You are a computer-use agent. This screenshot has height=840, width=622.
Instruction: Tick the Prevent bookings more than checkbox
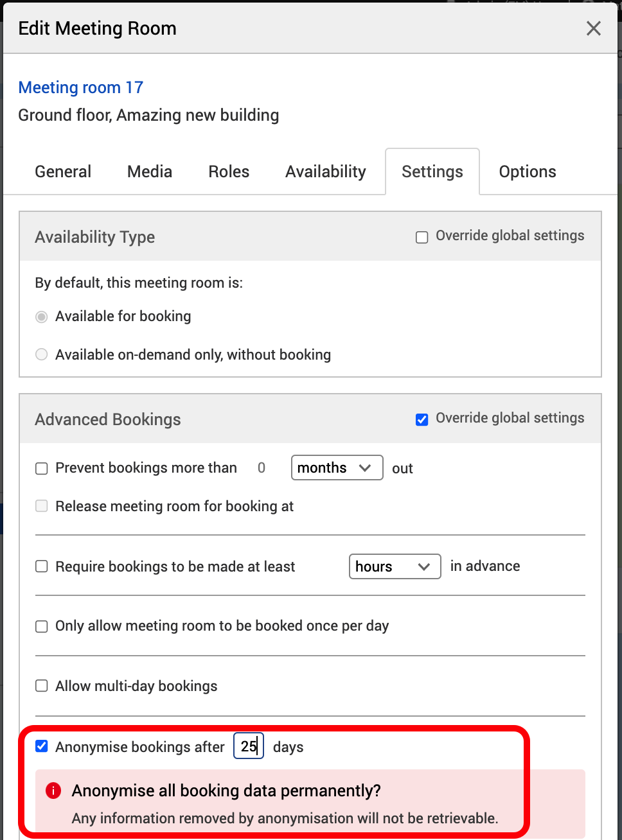coord(42,469)
